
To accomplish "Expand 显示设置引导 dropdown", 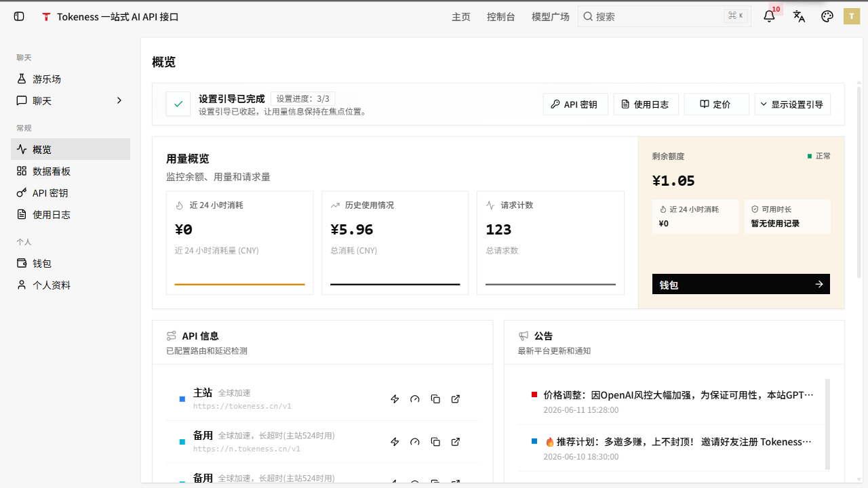I will click(792, 104).
